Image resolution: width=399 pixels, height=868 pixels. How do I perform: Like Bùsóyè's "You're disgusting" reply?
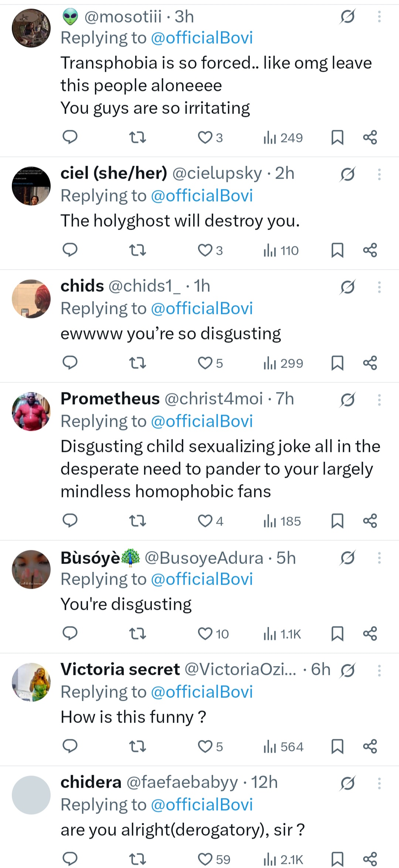[205, 634]
